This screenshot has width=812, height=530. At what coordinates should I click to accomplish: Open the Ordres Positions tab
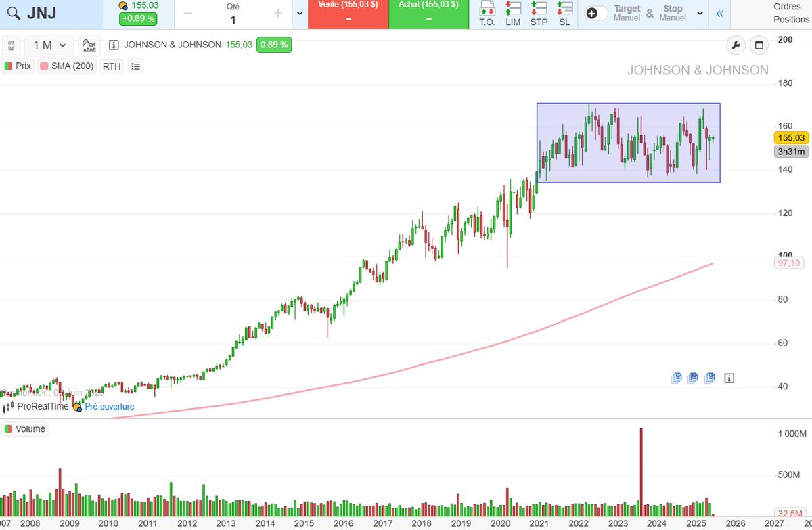click(x=792, y=14)
